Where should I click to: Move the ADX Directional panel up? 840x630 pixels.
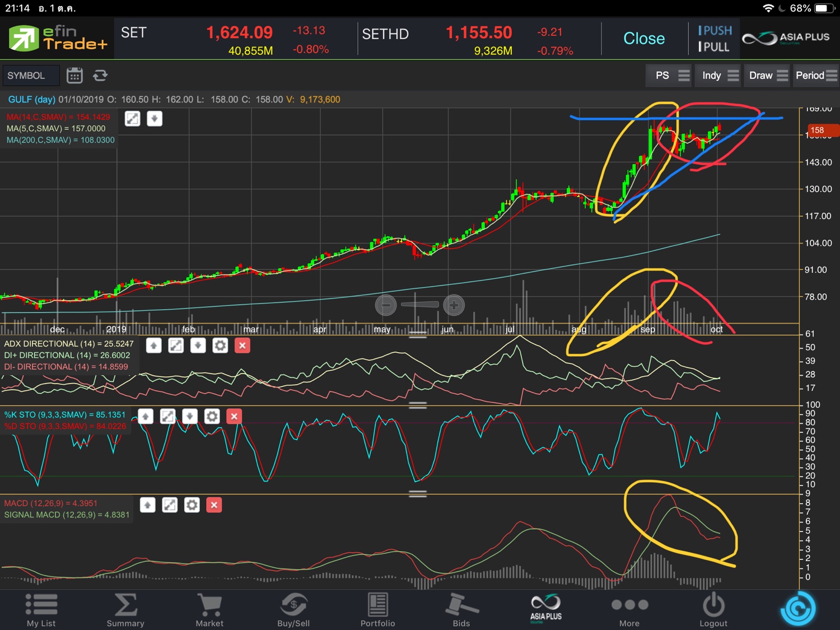click(x=154, y=346)
